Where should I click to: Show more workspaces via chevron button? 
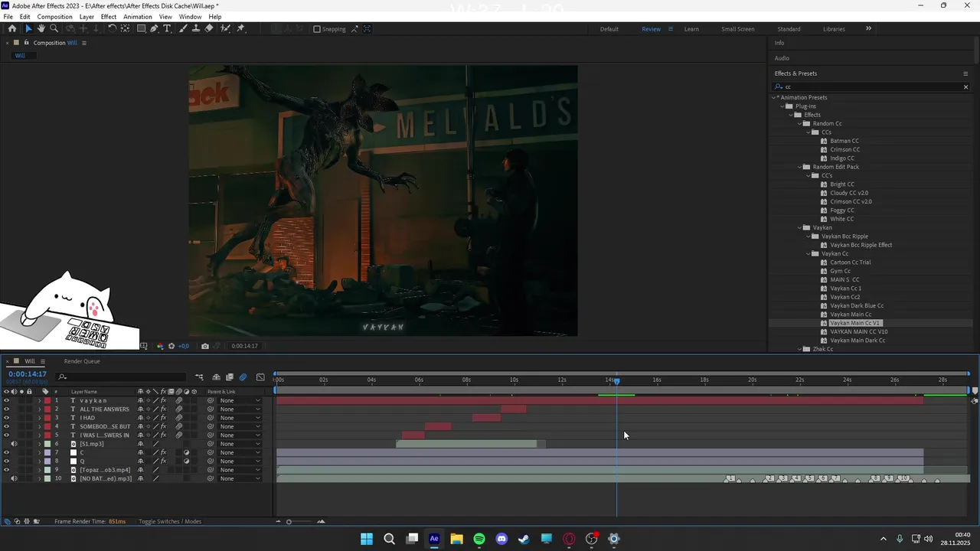coord(868,29)
